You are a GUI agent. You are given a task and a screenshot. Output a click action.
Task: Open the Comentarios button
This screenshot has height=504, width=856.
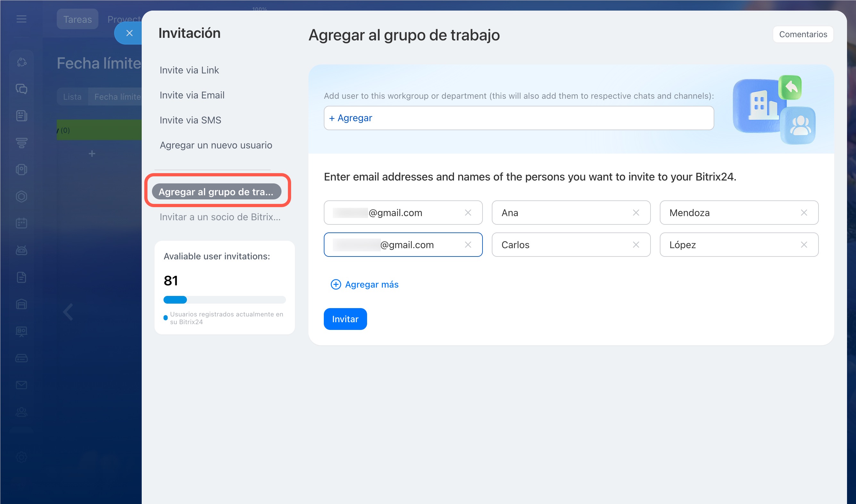[x=803, y=34]
